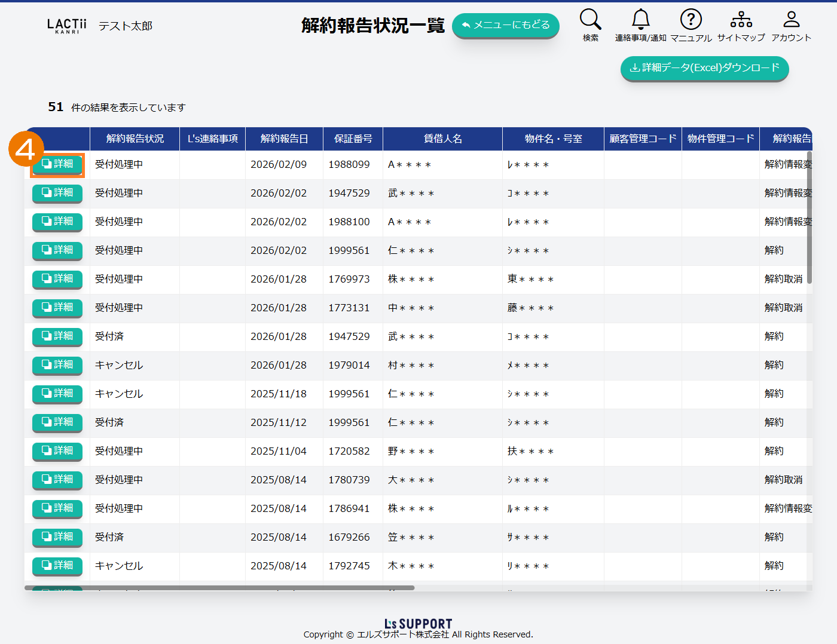Screen dimensions: 837x644
Task: Open the manual question mark icon
Action: click(691, 20)
